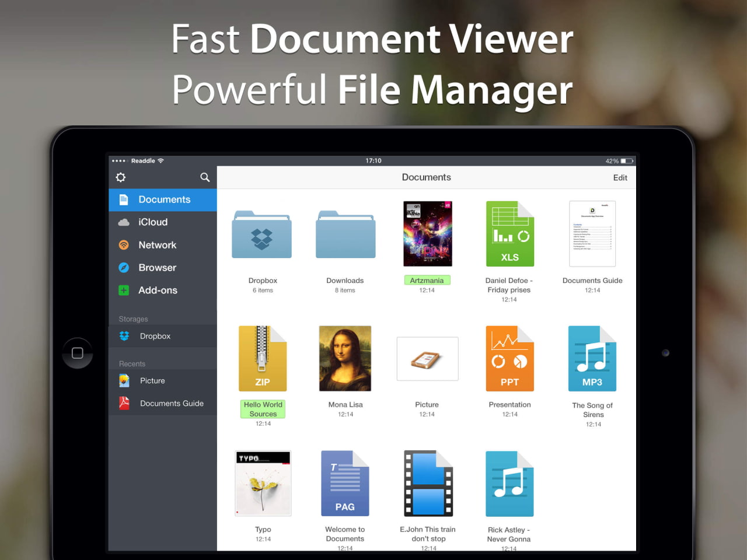Open the Mona Lisa image thumbnail
This screenshot has height=560, width=747.
[345, 359]
